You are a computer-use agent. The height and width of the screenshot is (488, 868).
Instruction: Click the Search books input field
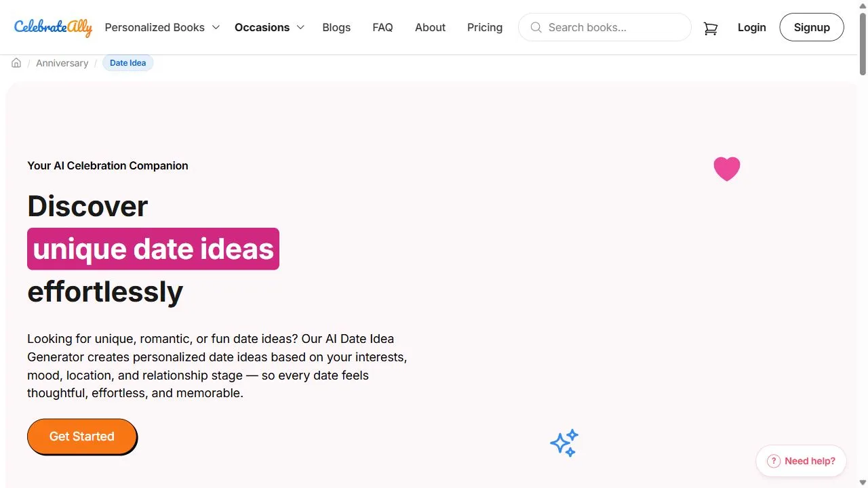(605, 28)
